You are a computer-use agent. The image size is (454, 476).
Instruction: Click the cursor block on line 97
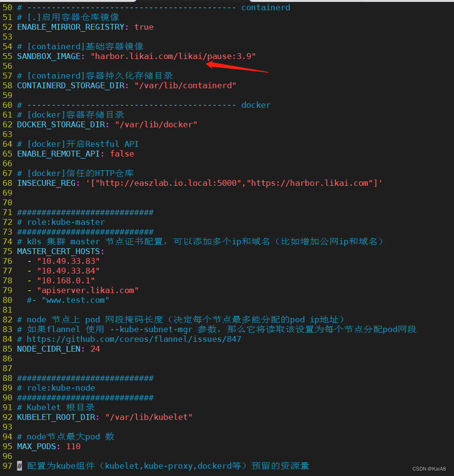pyautogui.click(x=20, y=466)
